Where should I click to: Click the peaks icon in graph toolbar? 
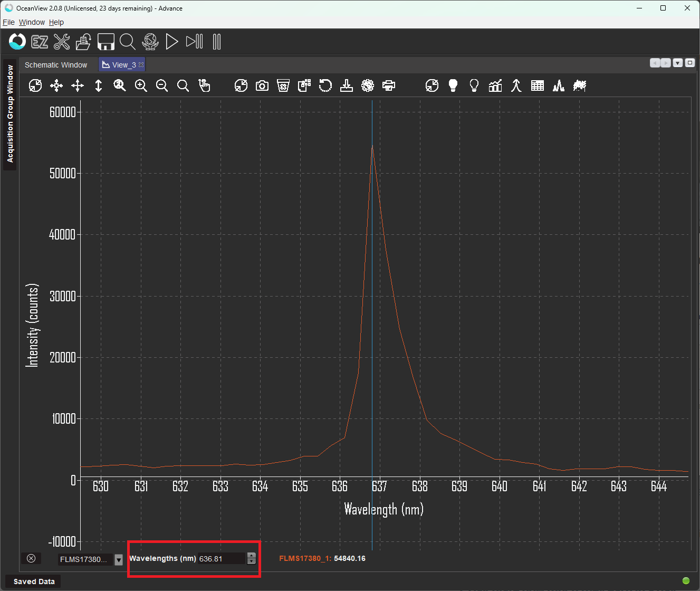pos(559,85)
